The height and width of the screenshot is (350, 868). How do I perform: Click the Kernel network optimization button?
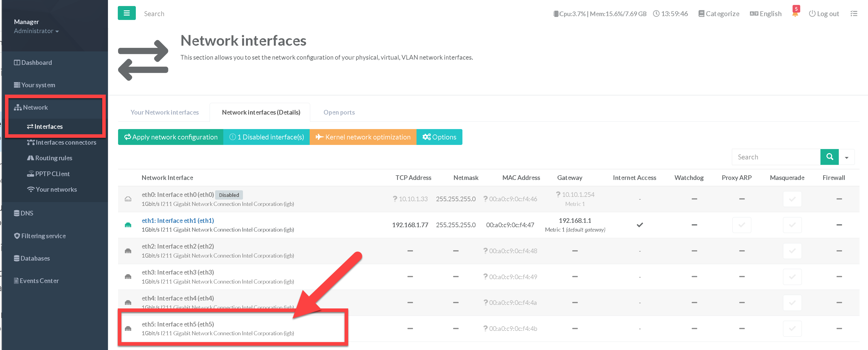363,137
